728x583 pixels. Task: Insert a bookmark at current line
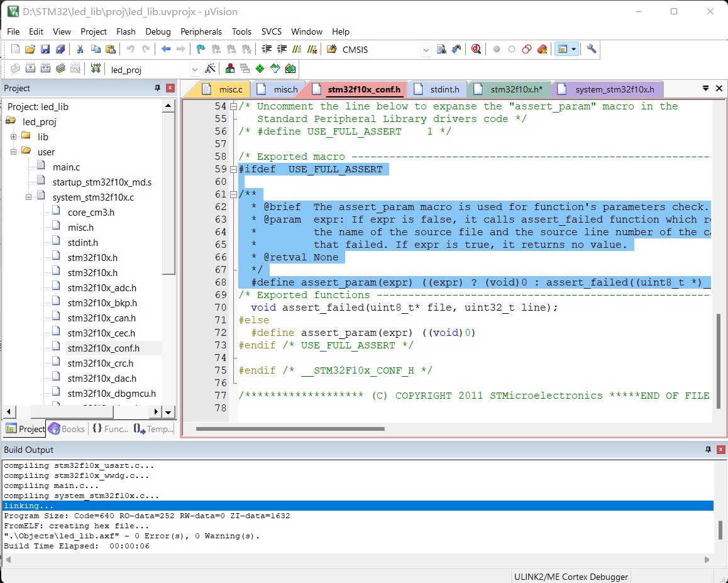click(x=201, y=49)
